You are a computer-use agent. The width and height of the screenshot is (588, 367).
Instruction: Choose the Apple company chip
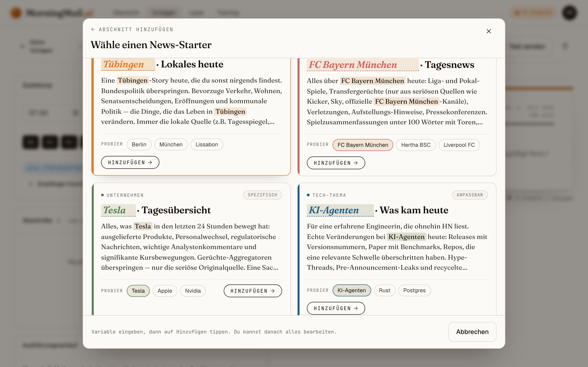click(x=165, y=291)
